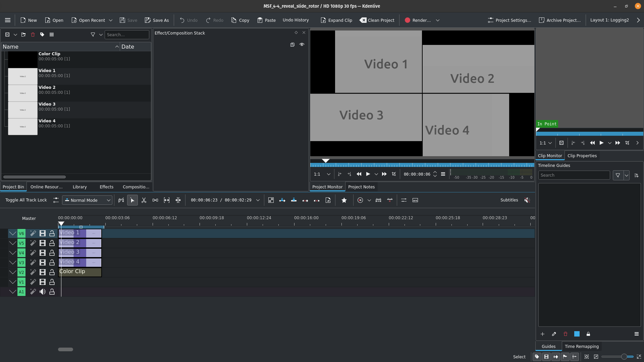Open the Clip Properties tab

click(582, 156)
